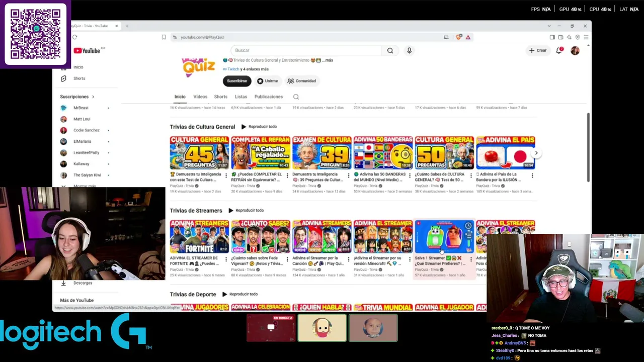This screenshot has width=644, height=362.
Task: Click the Brave Rewards triangle icon
Action: coord(468,37)
